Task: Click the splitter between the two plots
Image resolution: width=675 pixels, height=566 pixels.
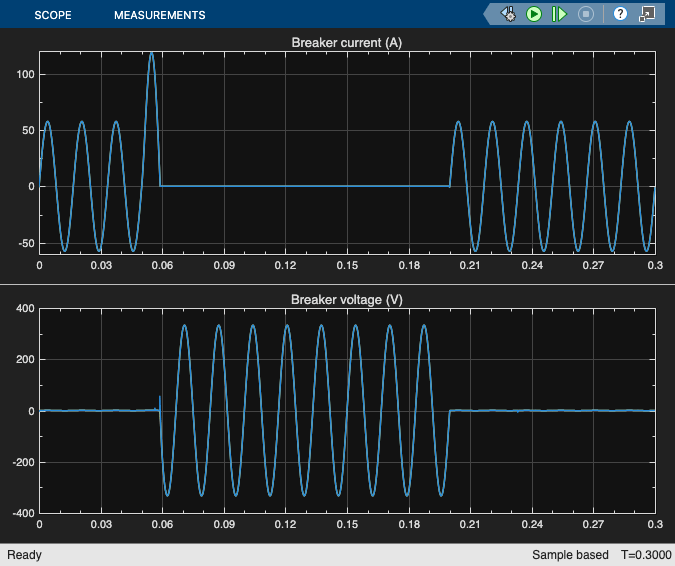Action: click(338, 284)
